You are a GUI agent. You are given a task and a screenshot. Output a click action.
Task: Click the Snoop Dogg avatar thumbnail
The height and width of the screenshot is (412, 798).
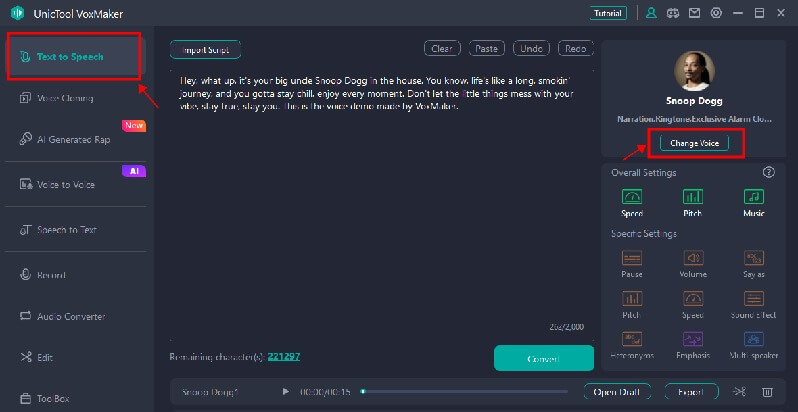pos(694,71)
